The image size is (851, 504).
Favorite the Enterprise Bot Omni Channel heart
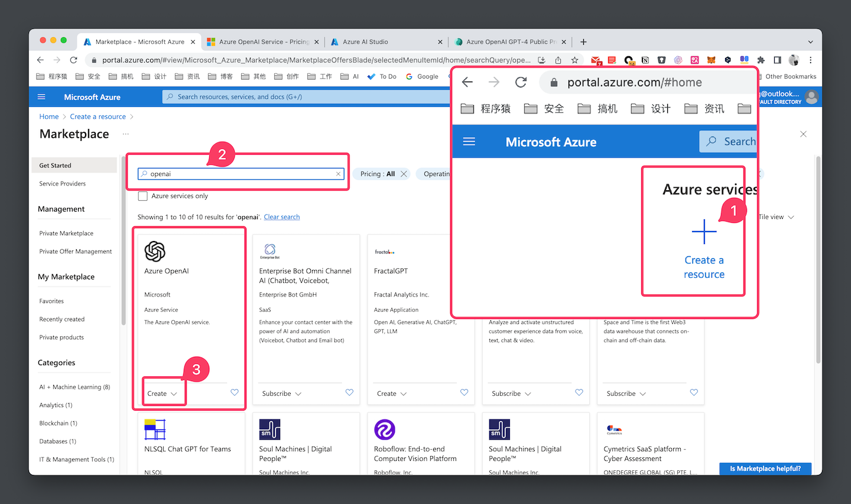coord(349,392)
